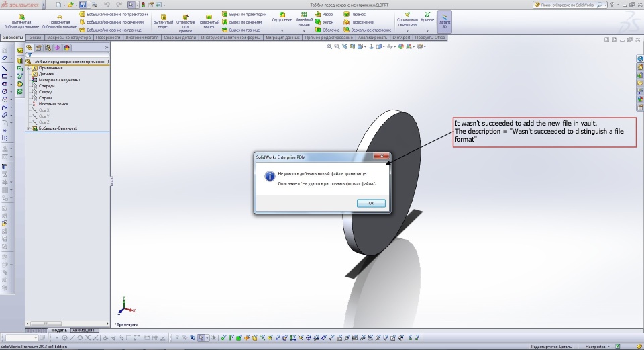Open the PropertyManager tab icon
This screenshot has width=644, height=350.
[x=39, y=48]
